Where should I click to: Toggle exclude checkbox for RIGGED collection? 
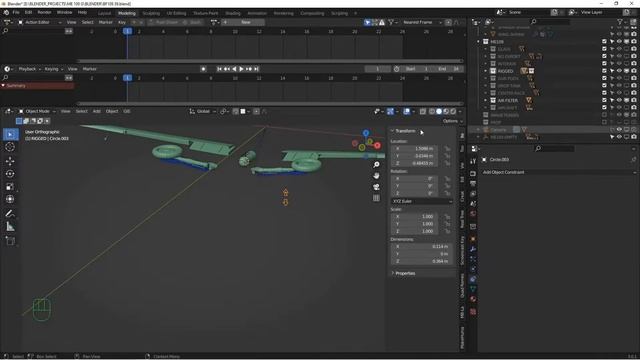click(604, 71)
